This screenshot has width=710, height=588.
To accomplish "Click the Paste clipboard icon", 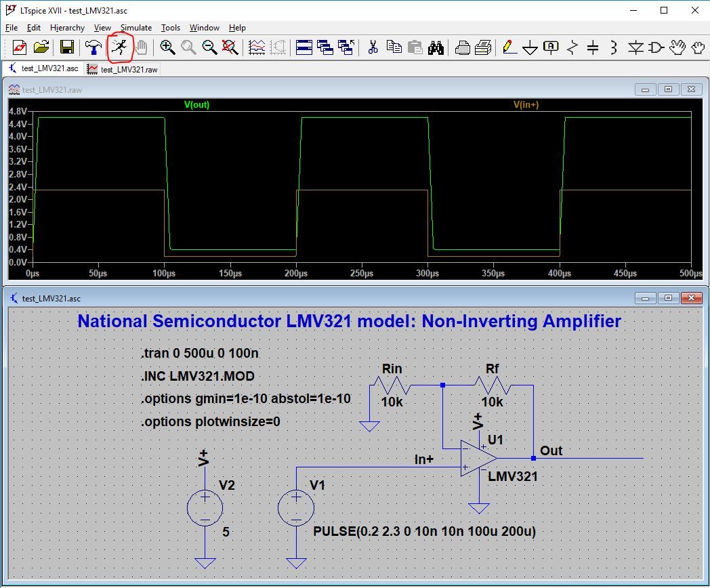I will [x=415, y=47].
